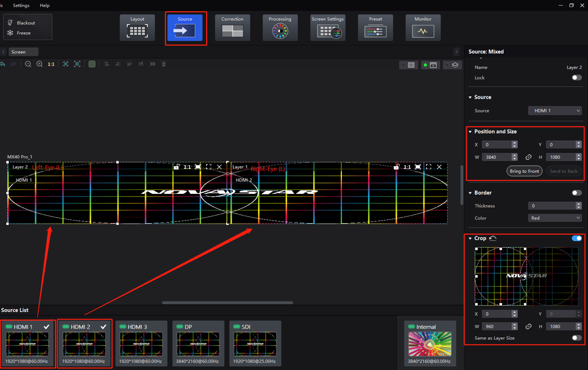
Task: Click the fit-to-screen frame icon
Action: coord(77,64)
